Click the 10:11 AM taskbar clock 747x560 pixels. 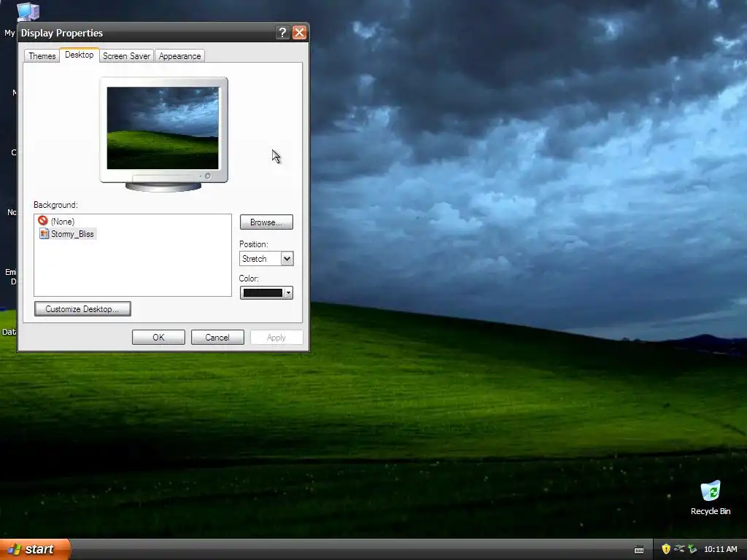point(720,549)
